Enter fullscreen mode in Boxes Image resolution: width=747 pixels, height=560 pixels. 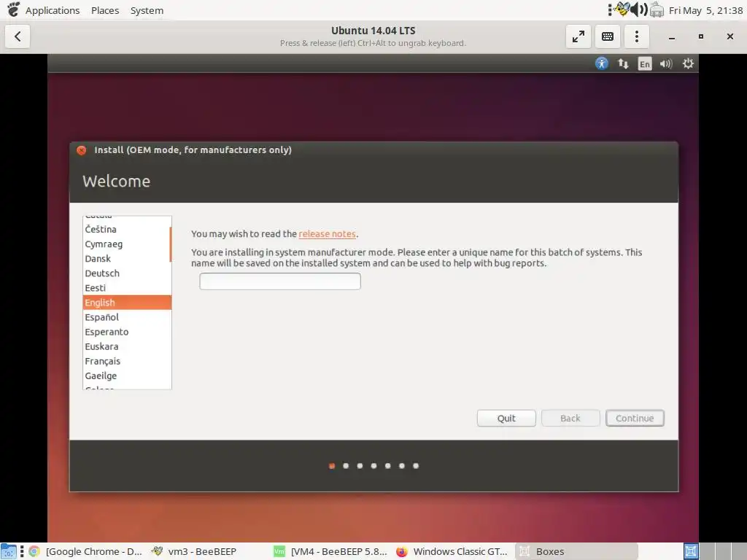tap(578, 36)
